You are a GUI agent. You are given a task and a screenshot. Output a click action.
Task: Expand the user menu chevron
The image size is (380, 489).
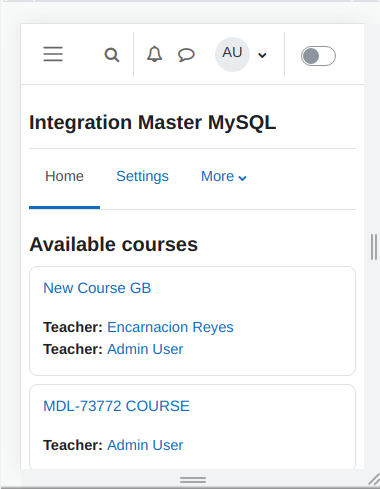click(262, 55)
